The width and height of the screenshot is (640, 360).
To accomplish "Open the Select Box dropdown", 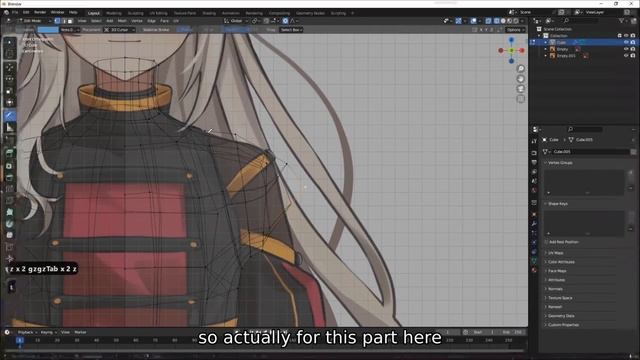I will (291, 30).
